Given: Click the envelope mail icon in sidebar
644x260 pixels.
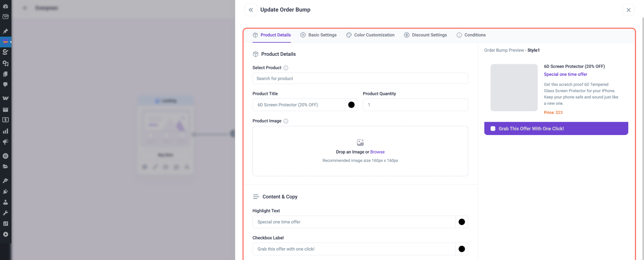Looking at the screenshot, I should coord(5,16).
